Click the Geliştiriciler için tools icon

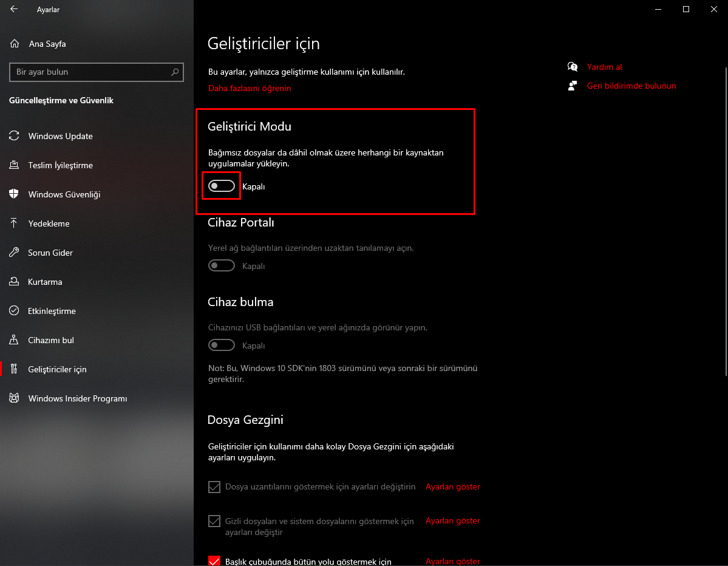pyautogui.click(x=14, y=369)
